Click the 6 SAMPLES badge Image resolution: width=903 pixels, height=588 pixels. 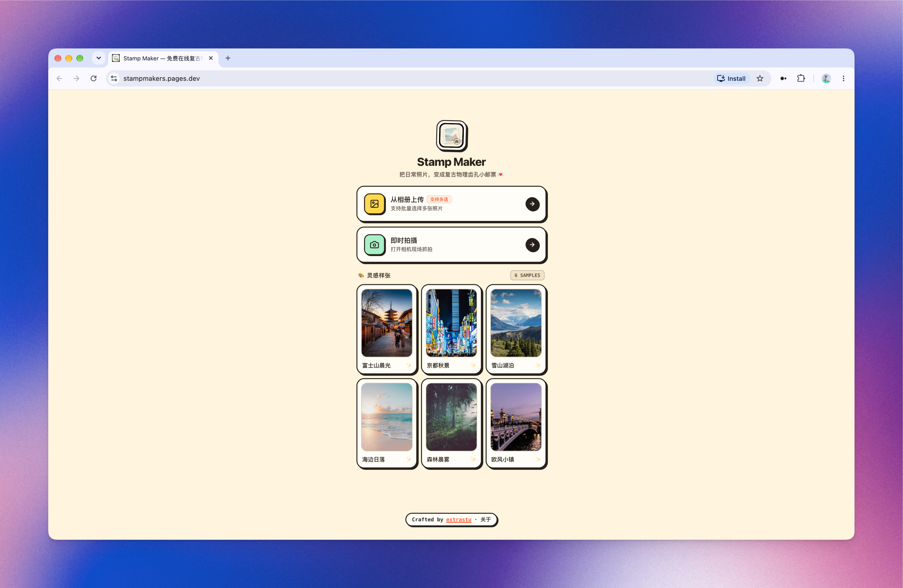click(x=527, y=275)
